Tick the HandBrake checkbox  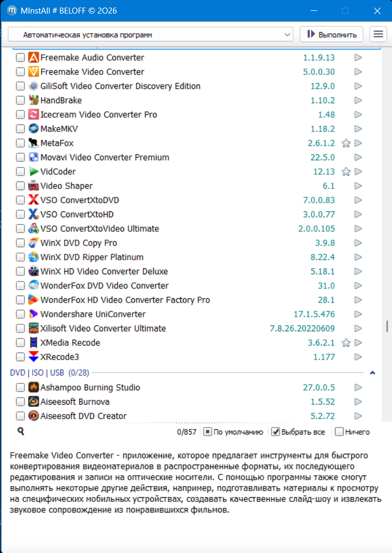(21, 100)
